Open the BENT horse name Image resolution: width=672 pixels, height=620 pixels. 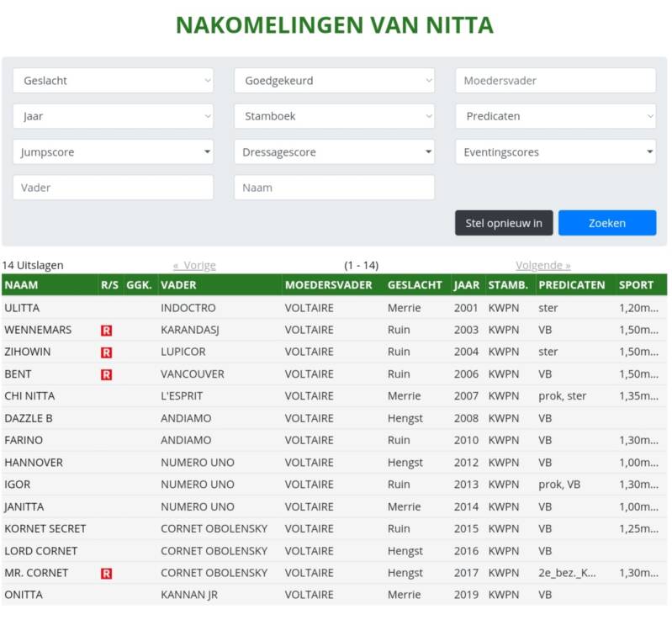pos(18,374)
